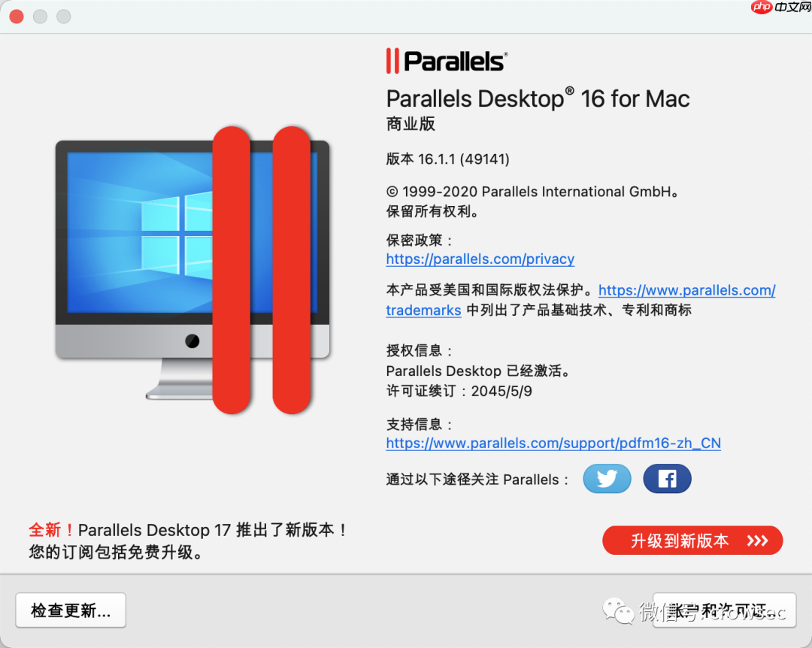The width and height of the screenshot is (812, 648).
Task: Follow the trademarks link
Action: [x=423, y=310]
